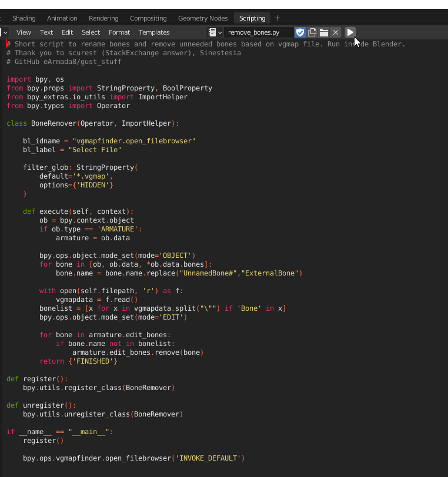Open the Templates menu
This screenshot has width=448, height=477.
click(154, 32)
